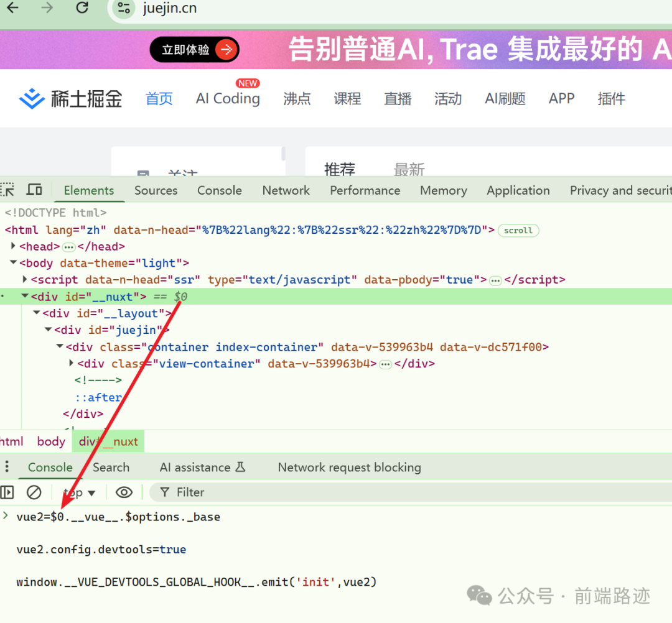This screenshot has height=623, width=672.
Task: Toggle the device toolbar icon
Action: (x=34, y=190)
